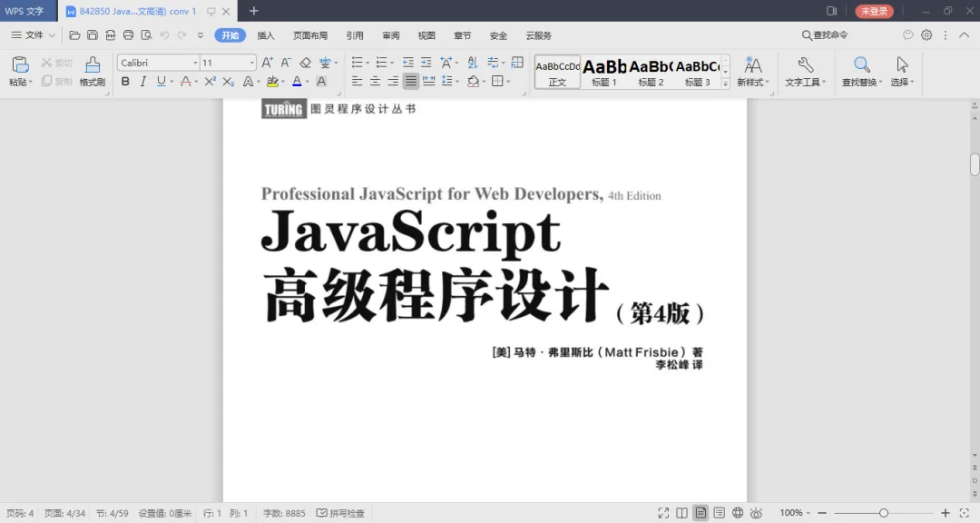The height and width of the screenshot is (523, 980).
Task: Clear formatting with the eraser icon
Action: [x=305, y=63]
